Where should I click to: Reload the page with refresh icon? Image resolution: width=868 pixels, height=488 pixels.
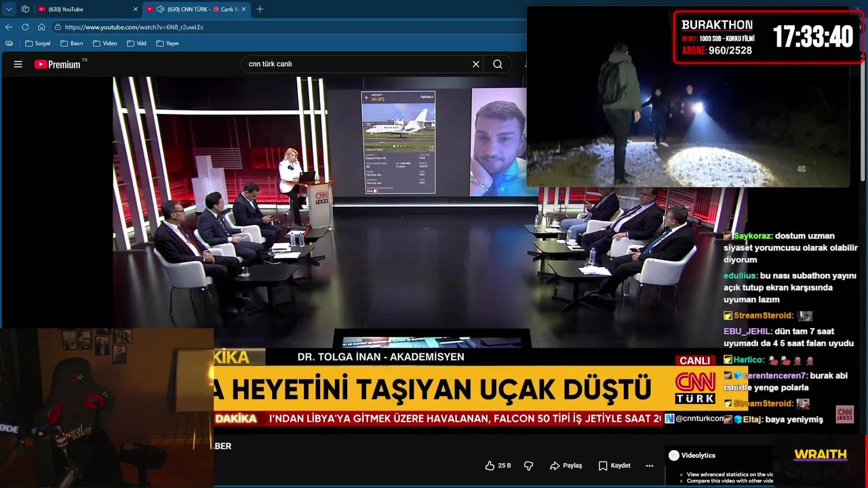(25, 27)
